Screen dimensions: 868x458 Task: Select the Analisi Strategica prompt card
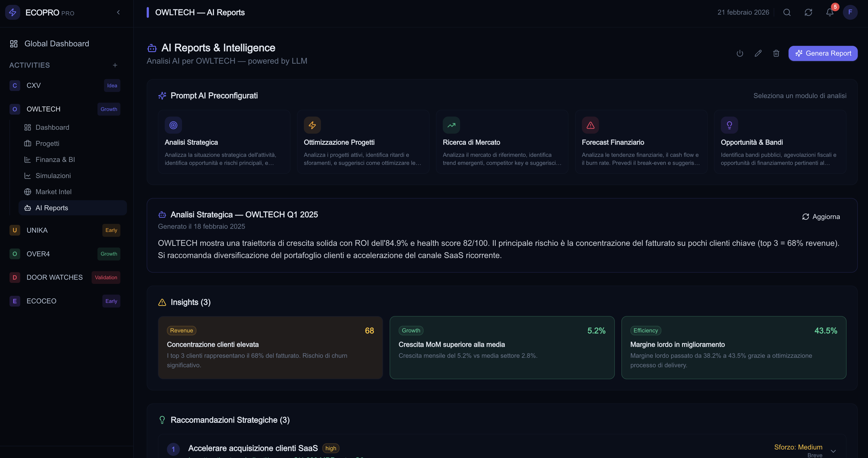[x=224, y=142]
